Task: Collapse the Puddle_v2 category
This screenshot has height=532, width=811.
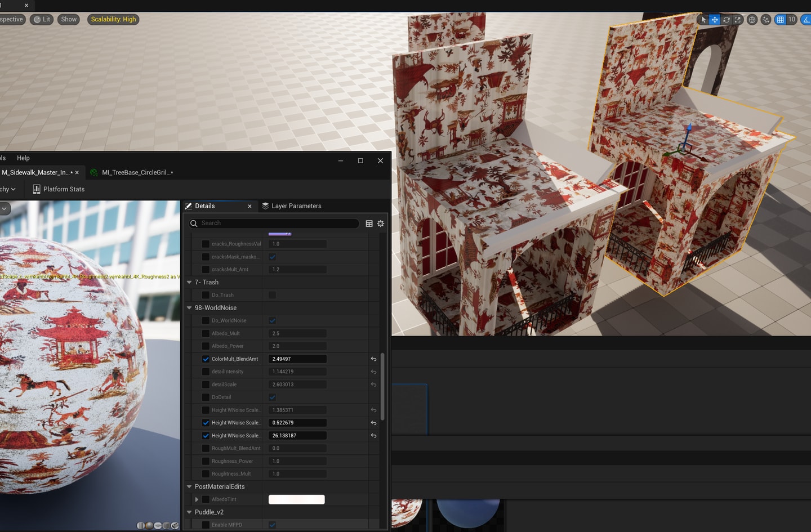Action: [189, 512]
